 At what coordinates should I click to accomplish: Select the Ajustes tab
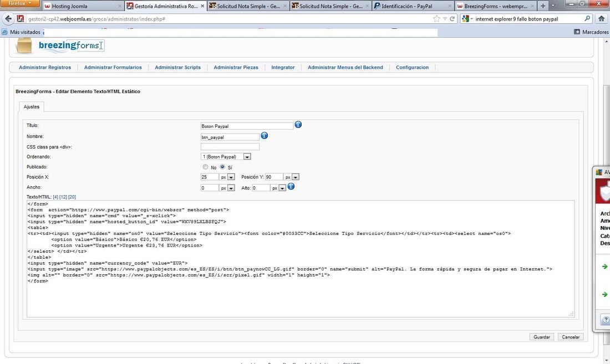tap(32, 107)
